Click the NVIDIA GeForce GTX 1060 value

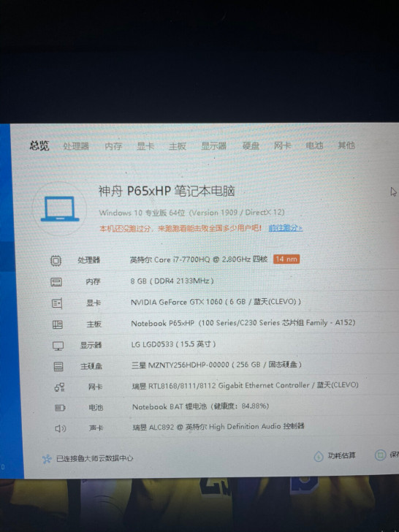pyautogui.click(x=216, y=302)
